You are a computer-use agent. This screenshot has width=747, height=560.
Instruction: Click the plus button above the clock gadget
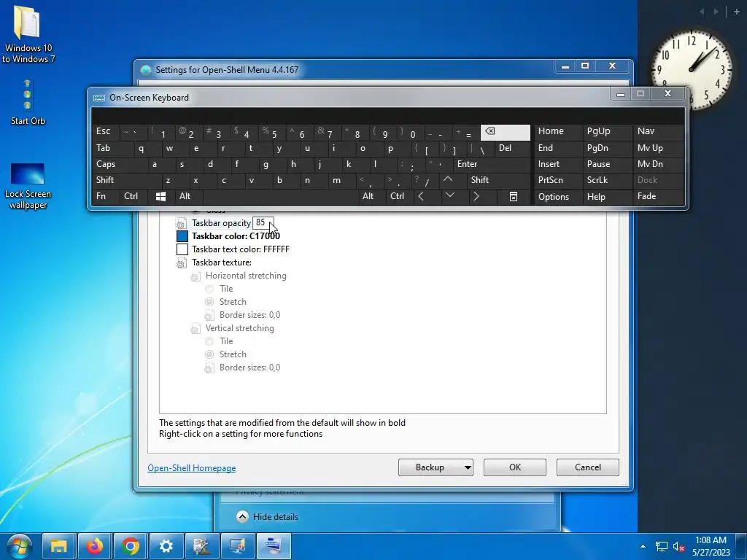(x=737, y=12)
